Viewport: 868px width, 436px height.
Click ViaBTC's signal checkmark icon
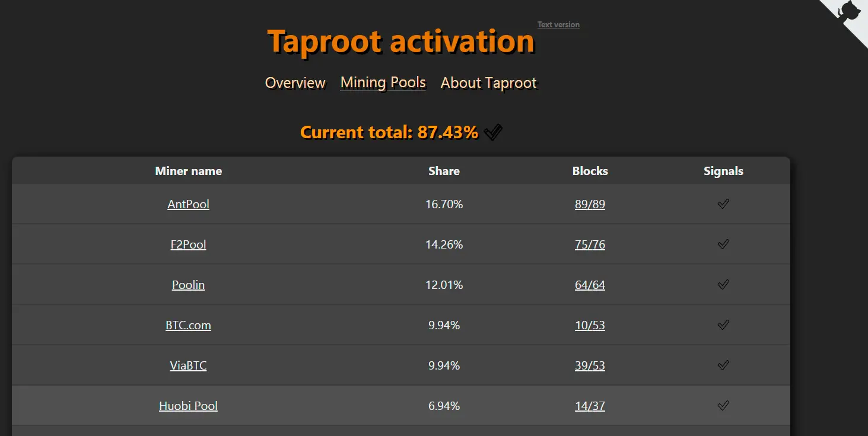click(723, 365)
